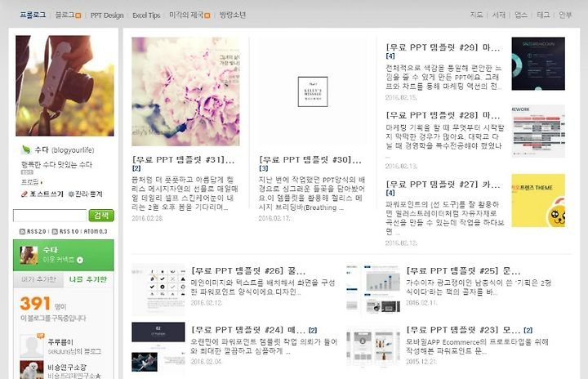Click the 391 subscriber count
Image resolution: width=588 pixels, height=379 pixels.
(35, 304)
